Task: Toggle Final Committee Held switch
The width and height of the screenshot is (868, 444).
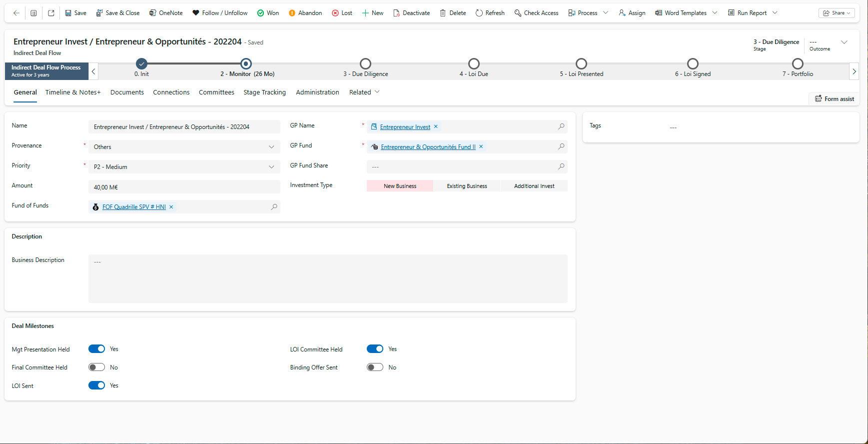Action: [96, 367]
